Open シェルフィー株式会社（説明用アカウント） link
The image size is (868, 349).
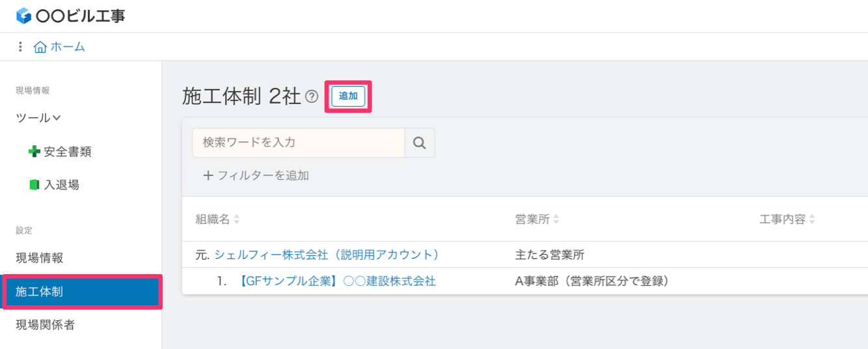pos(327,255)
